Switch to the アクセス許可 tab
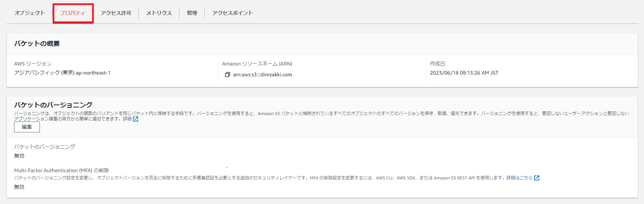The height and width of the screenshot is (204, 644). [116, 13]
